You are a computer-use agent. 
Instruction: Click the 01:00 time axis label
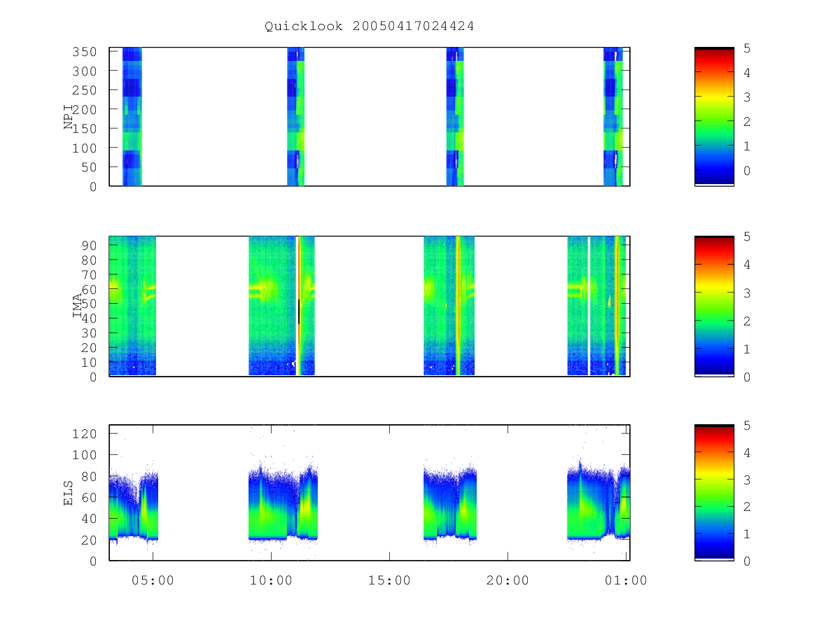pos(626,580)
